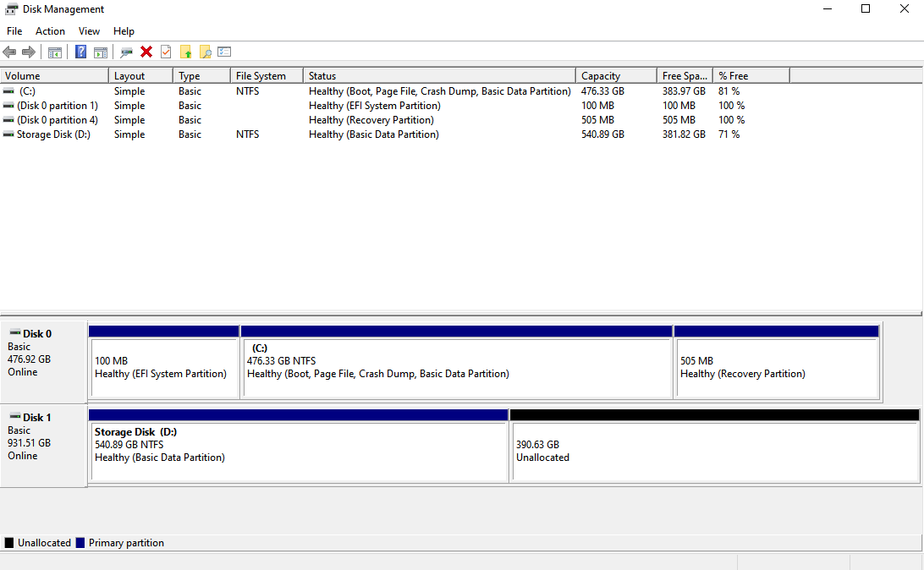Select the Disk 1 Basic 931.51 GB label panel

(44, 446)
